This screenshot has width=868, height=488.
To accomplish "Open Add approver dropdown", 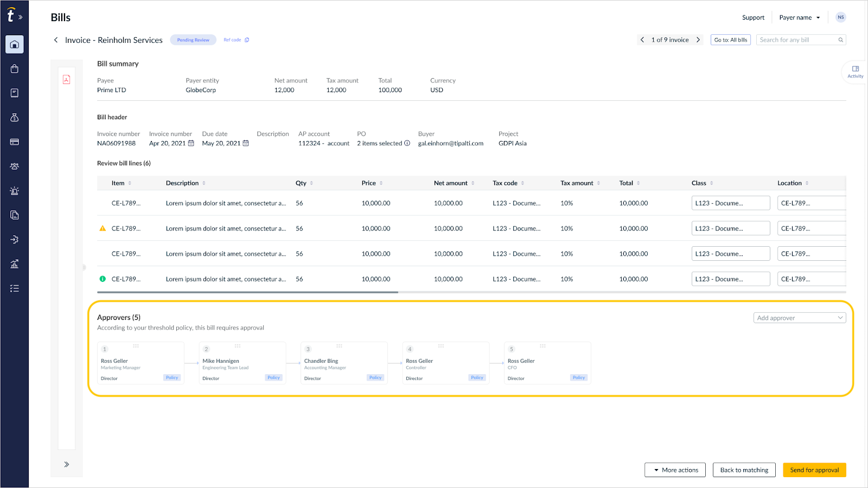I will pyautogui.click(x=800, y=318).
